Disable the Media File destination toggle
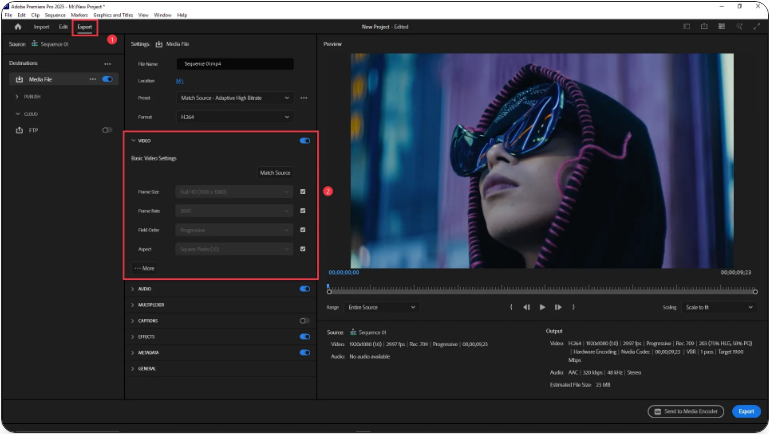Screen dimensions: 769x434 click(x=107, y=79)
